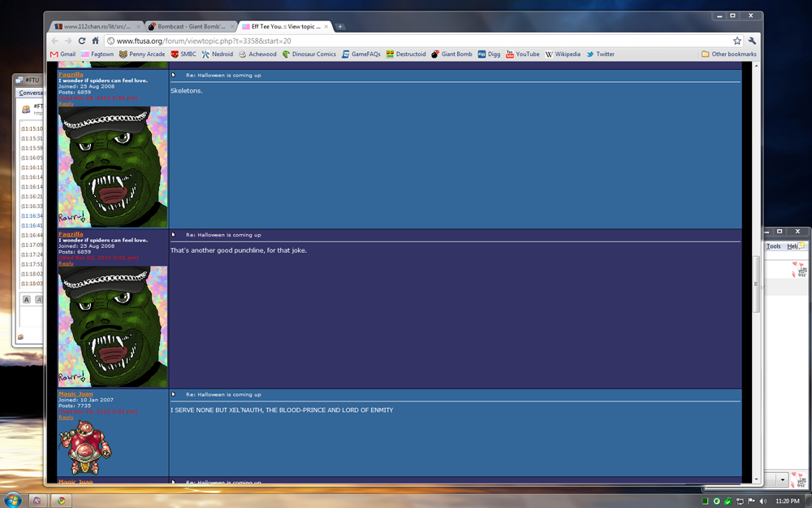Open the Tools menu in background window

(773, 246)
